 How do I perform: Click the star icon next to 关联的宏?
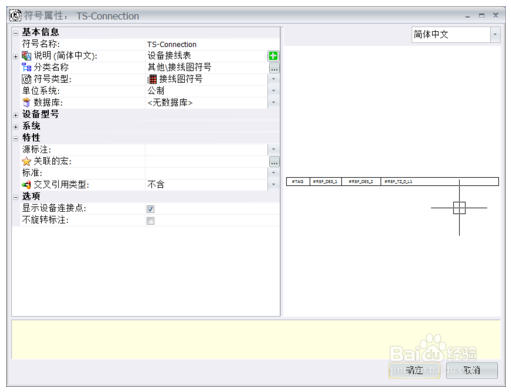tap(26, 162)
